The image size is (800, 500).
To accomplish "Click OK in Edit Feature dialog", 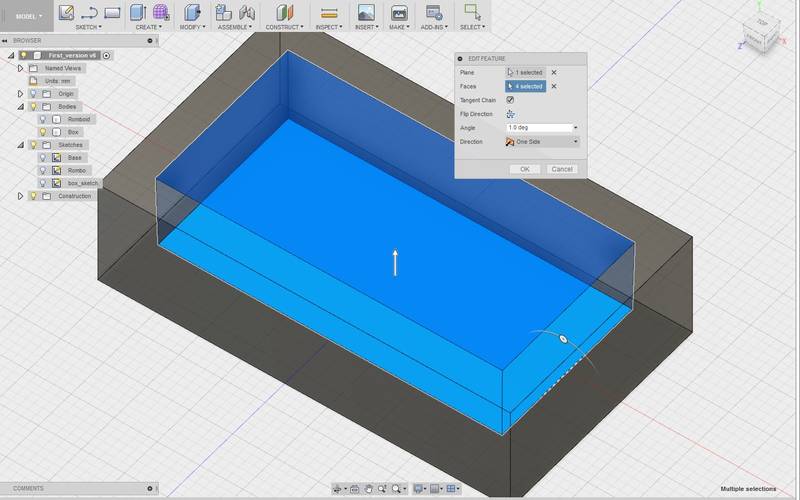I will click(x=524, y=169).
